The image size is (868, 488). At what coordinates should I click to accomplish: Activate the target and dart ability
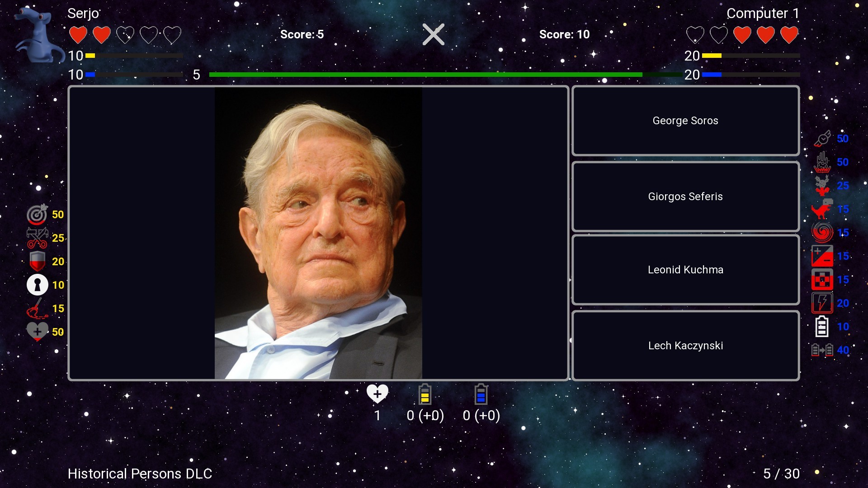click(x=37, y=214)
